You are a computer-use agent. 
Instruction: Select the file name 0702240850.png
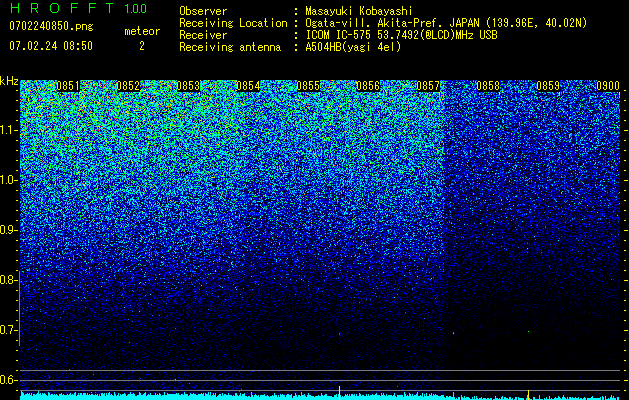coord(51,26)
